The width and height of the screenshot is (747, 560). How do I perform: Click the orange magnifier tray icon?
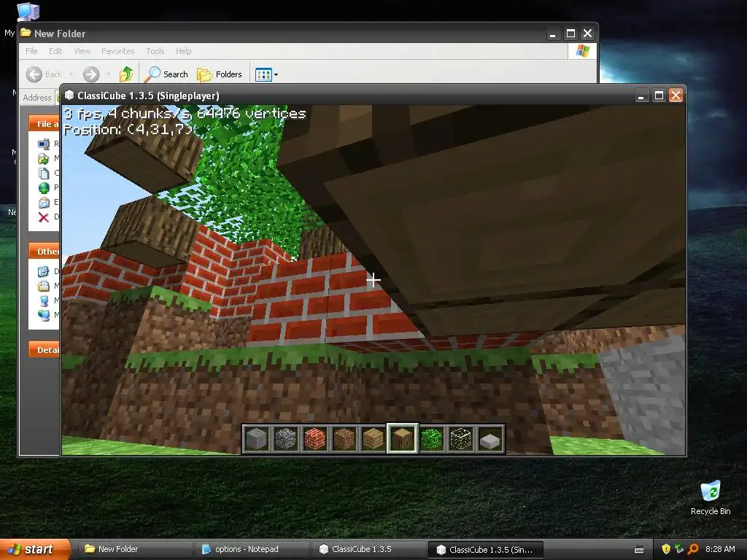pyautogui.click(x=693, y=549)
